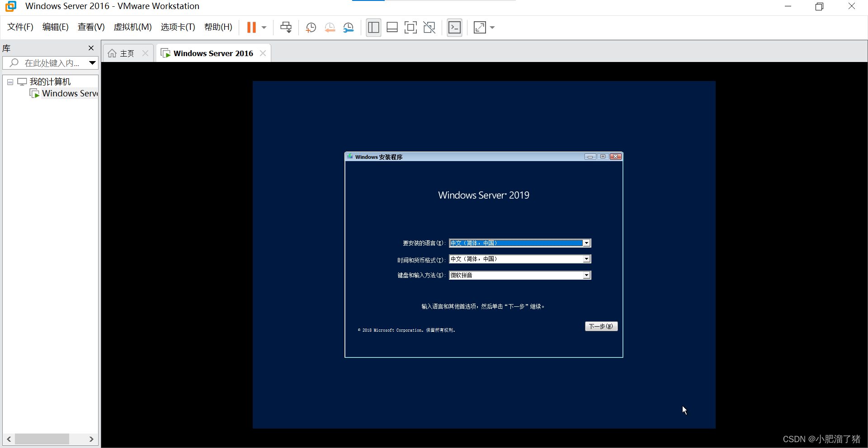Open the 帮助(H) menu
Viewport: 868px width, 448px height.
218,27
